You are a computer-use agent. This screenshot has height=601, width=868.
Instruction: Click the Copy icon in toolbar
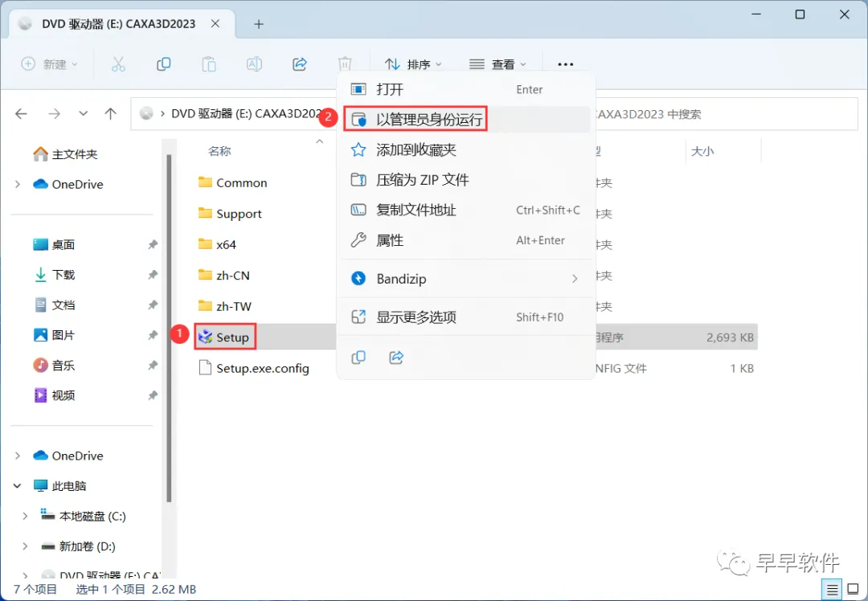[x=163, y=64]
